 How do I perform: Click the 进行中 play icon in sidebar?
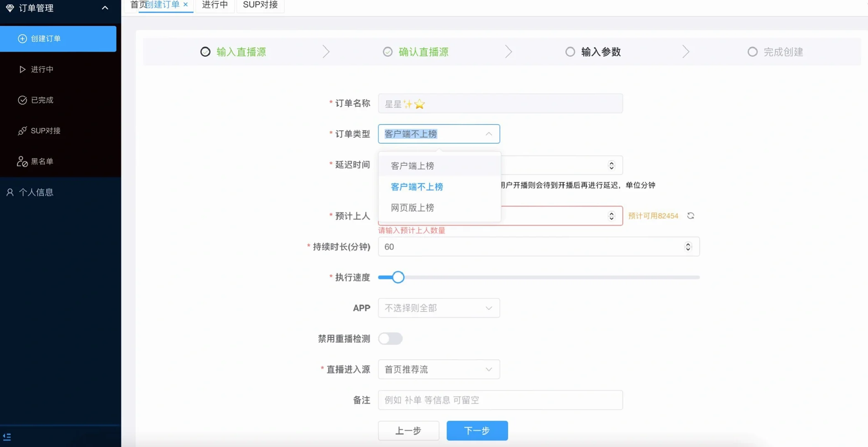click(x=22, y=69)
